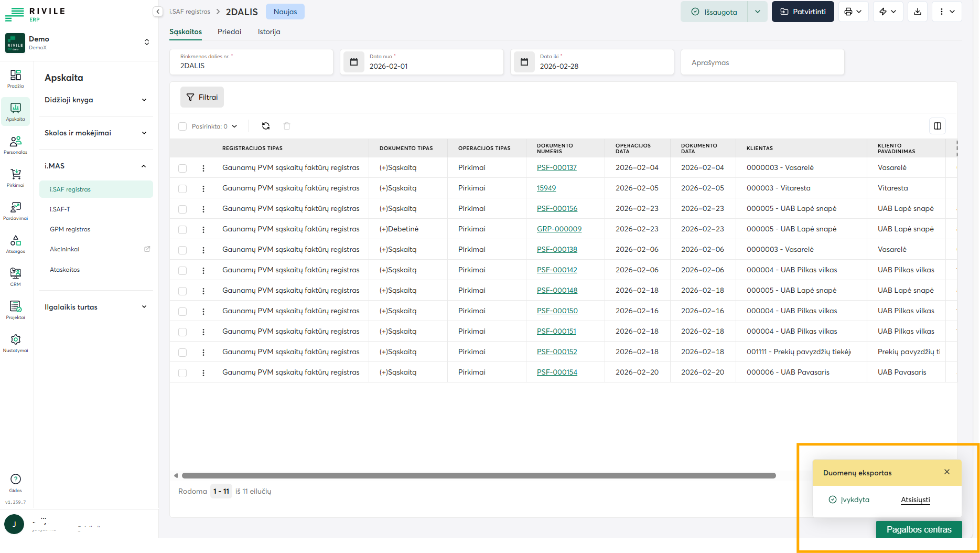Toggle the select-all Pasirinkta checkbox
Viewport: 980px width, 553px height.
[x=182, y=126]
